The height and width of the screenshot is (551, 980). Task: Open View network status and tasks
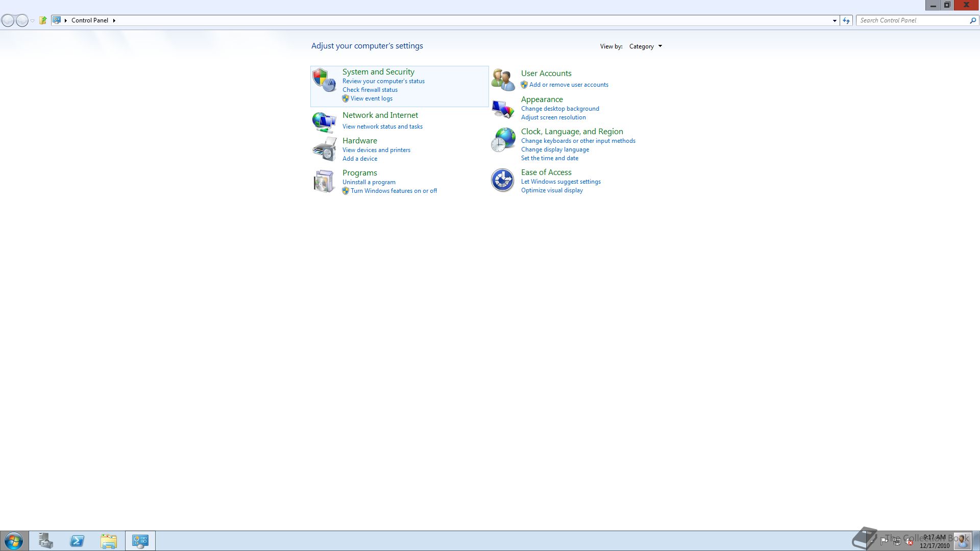pyautogui.click(x=382, y=127)
